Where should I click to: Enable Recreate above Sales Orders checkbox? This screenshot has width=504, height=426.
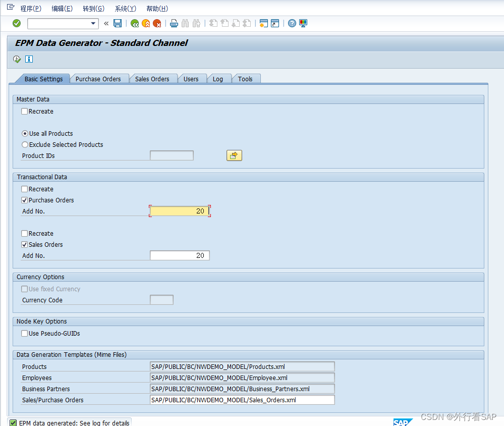tap(24, 233)
